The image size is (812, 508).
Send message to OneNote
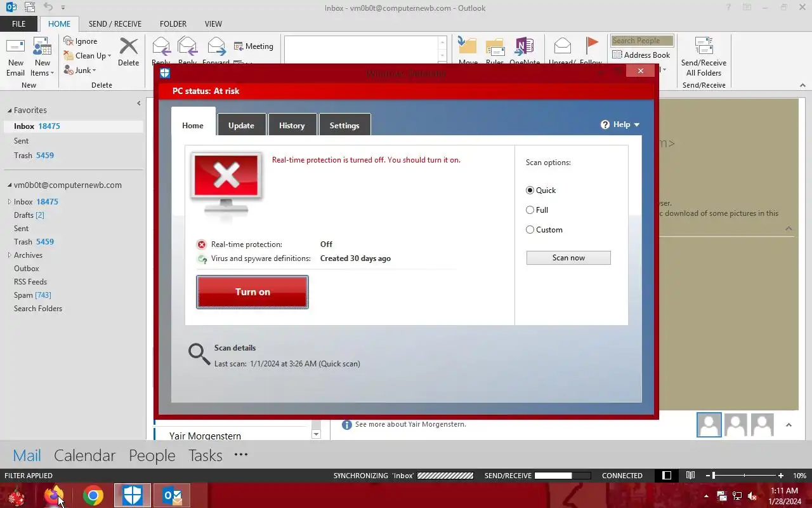525,46
